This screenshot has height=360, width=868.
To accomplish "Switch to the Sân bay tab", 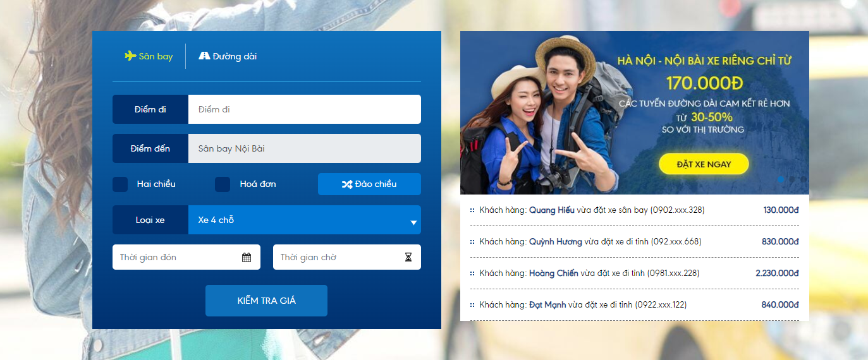I will coord(149,56).
